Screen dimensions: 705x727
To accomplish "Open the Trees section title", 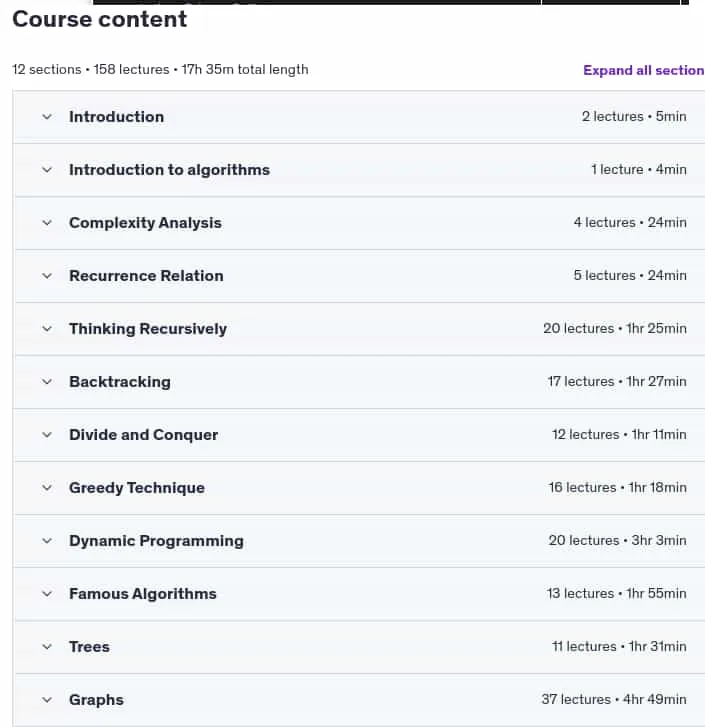I will click(x=89, y=647).
